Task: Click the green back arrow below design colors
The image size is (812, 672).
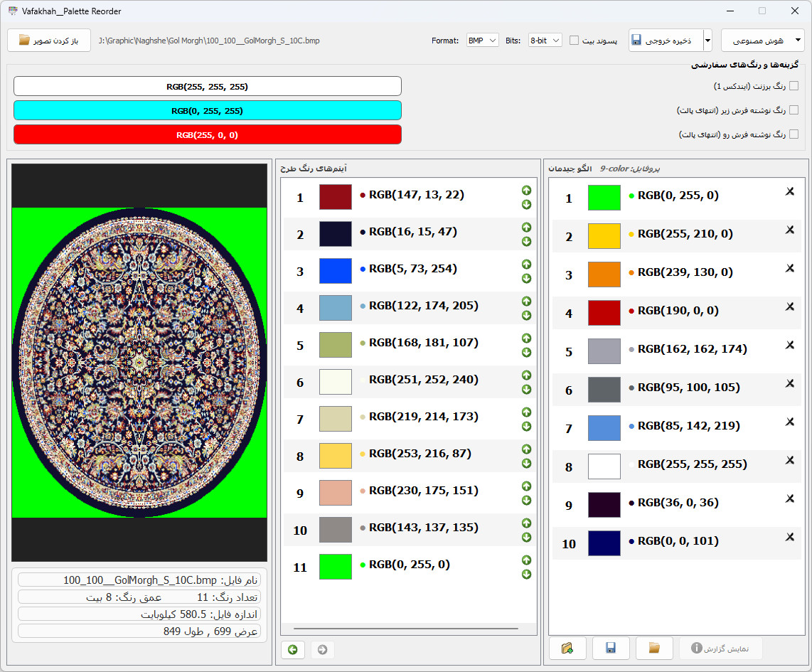Action: [x=292, y=649]
